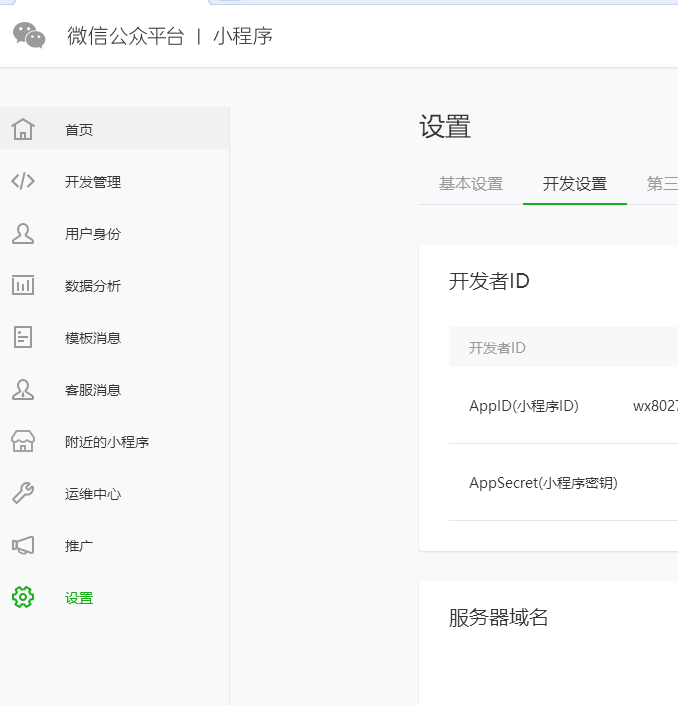Click the code brackets icon for 开发管理

tap(23, 181)
